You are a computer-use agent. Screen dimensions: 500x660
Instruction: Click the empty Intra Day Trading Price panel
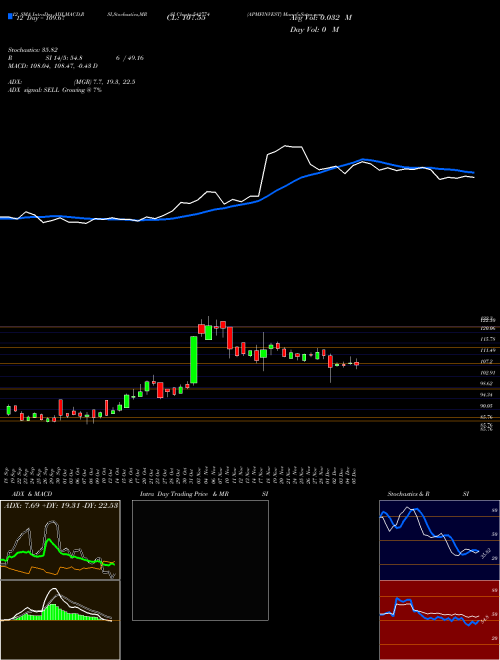(x=200, y=560)
